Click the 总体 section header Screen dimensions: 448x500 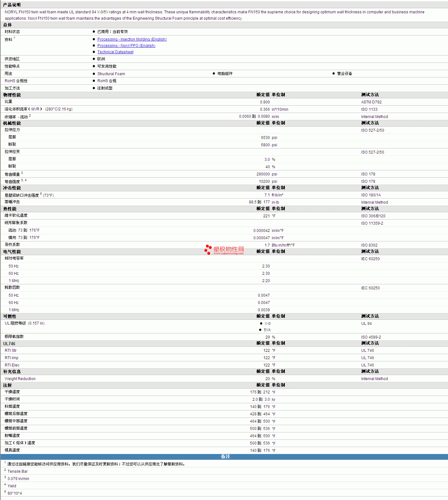[x=8, y=25]
